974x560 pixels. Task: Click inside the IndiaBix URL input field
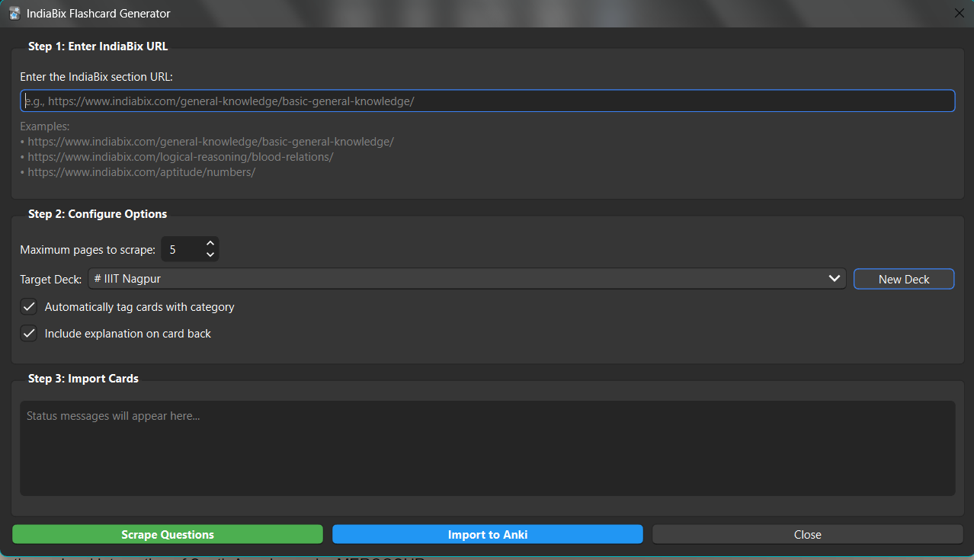[x=487, y=101]
